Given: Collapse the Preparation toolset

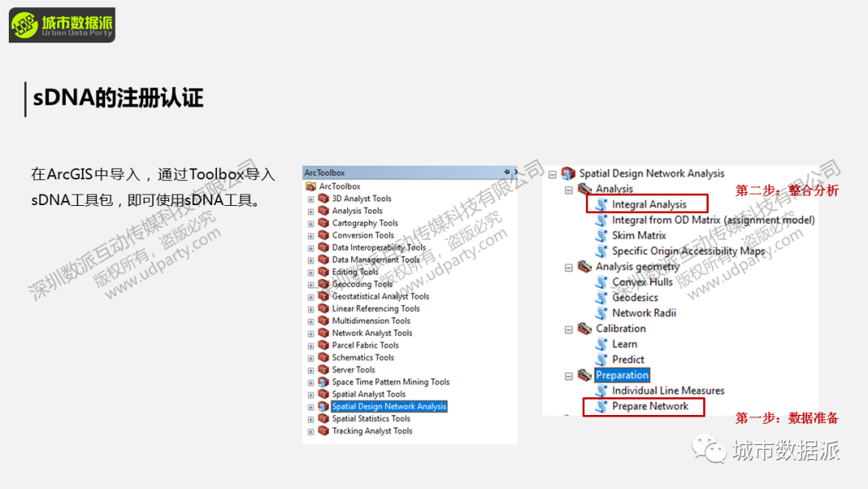Looking at the screenshot, I should click(x=568, y=376).
